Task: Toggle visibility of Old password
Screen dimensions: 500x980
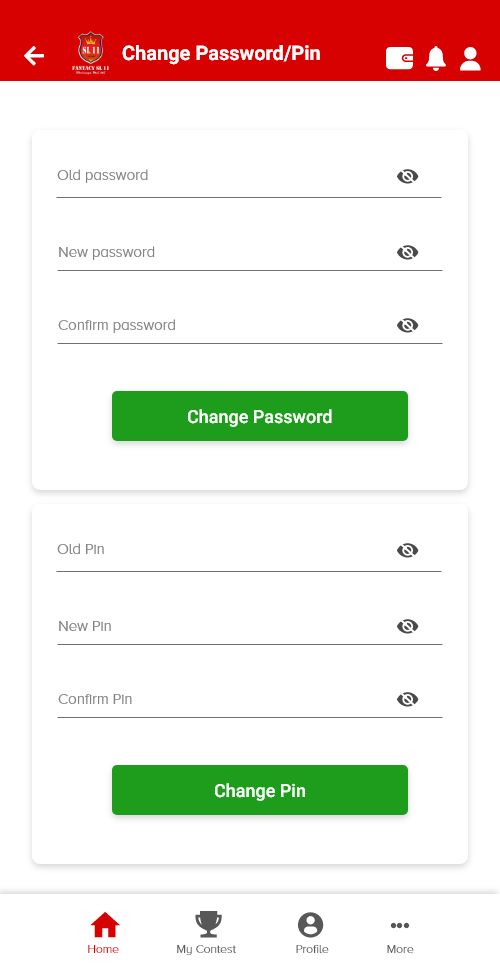Action: click(408, 176)
